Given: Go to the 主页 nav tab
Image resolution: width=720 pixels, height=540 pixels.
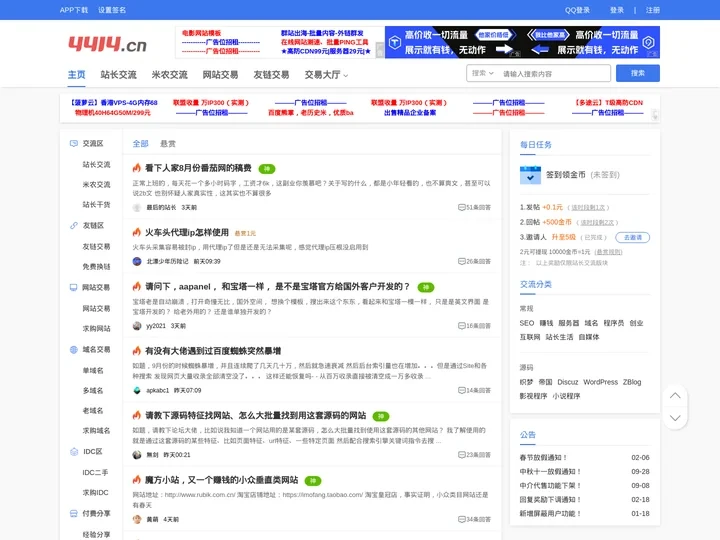Looking at the screenshot, I should click(77, 75).
